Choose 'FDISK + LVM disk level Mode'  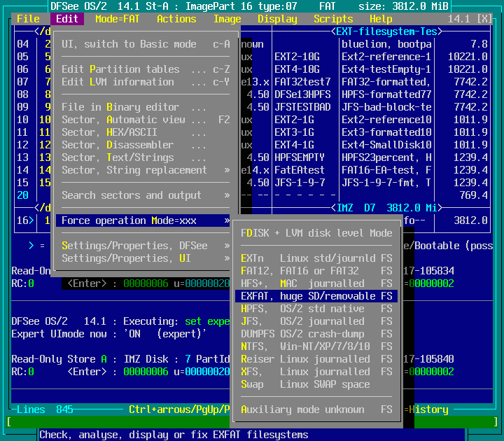click(316, 233)
